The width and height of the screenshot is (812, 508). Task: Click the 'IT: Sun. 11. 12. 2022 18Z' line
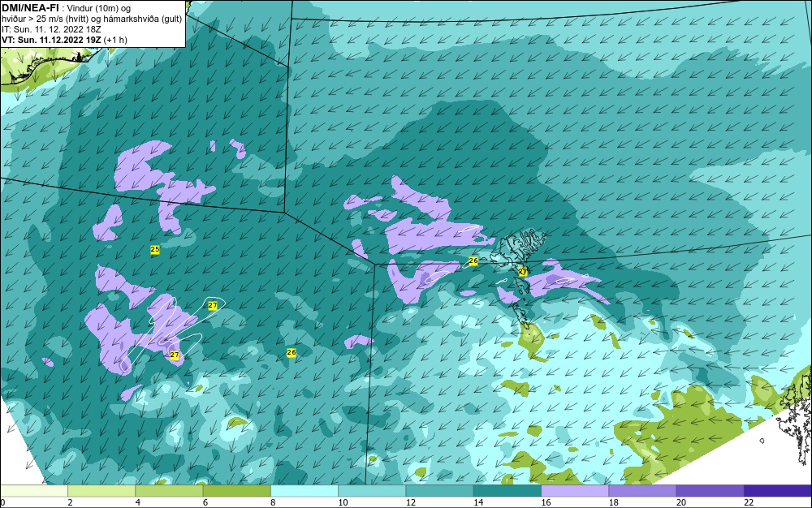pyautogui.click(x=51, y=29)
